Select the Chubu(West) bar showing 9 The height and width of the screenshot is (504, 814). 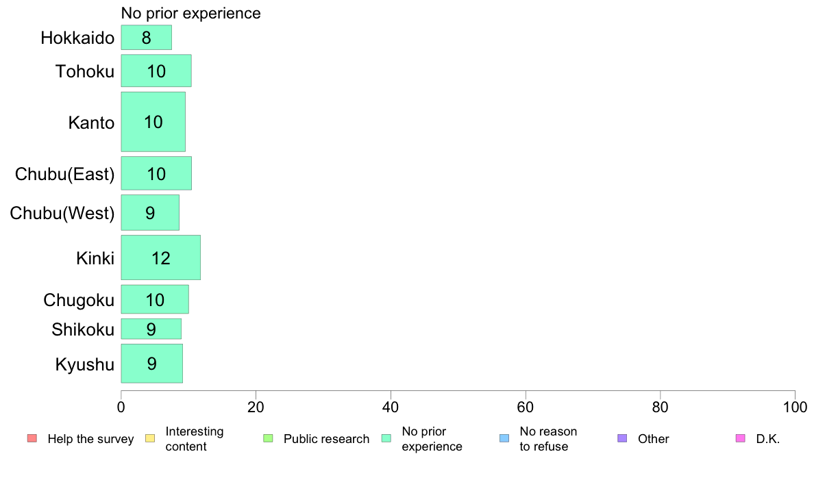tap(150, 213)
